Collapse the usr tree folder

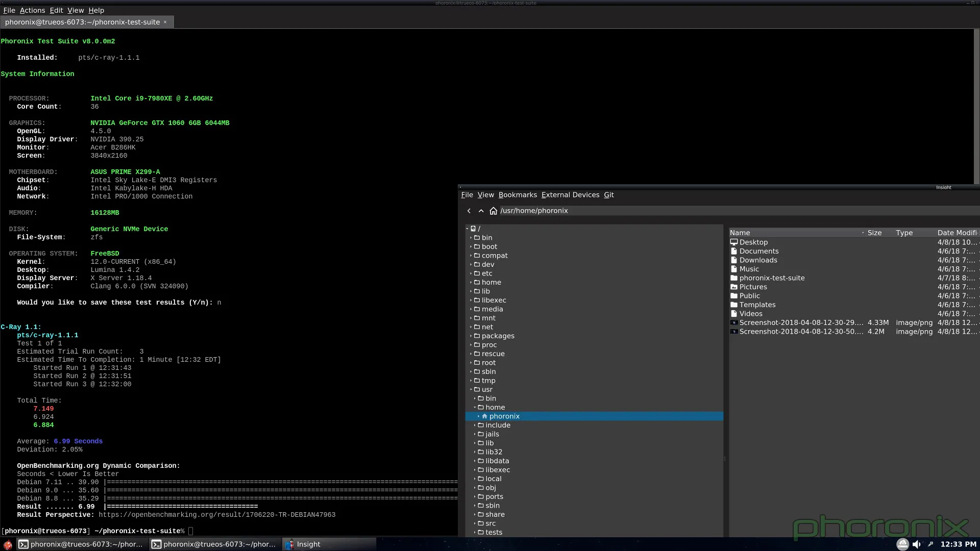coord(471,389)
